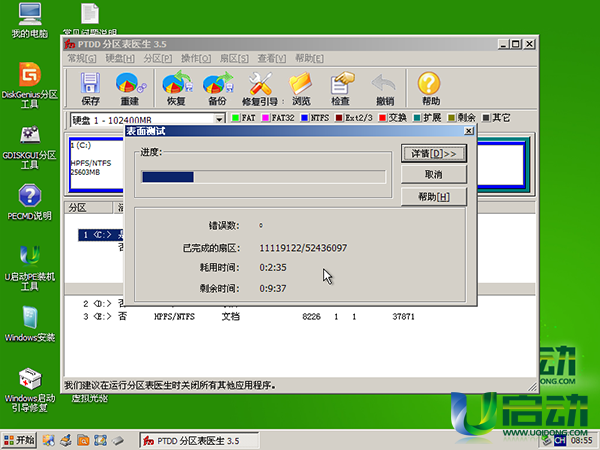Open DiskGenius分区工具 desktop icon

pyautogui.click(x=29, y=85)
